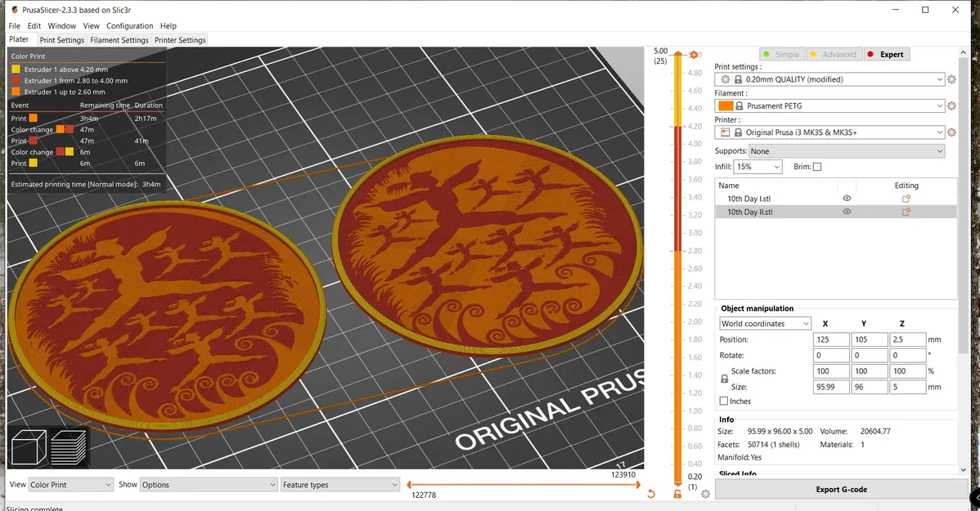Open View menu
The height and width of the screenshot is (511, 980).
pos(92,25)
